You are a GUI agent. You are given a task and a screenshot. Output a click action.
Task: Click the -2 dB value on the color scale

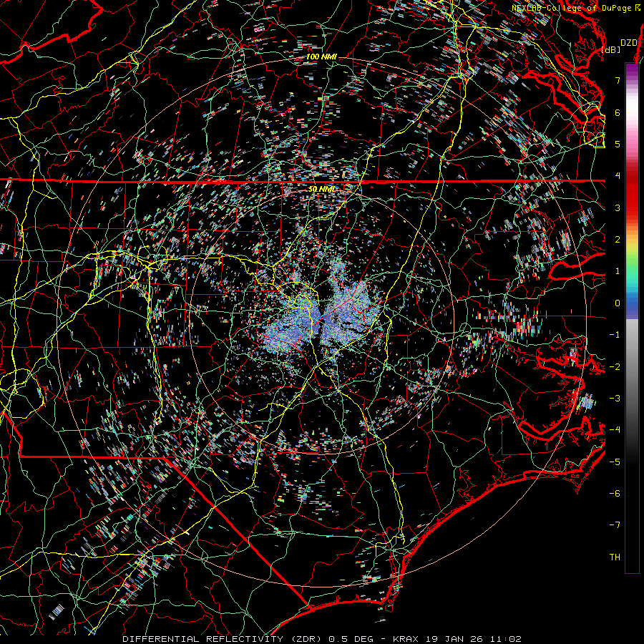coord(615,367)
